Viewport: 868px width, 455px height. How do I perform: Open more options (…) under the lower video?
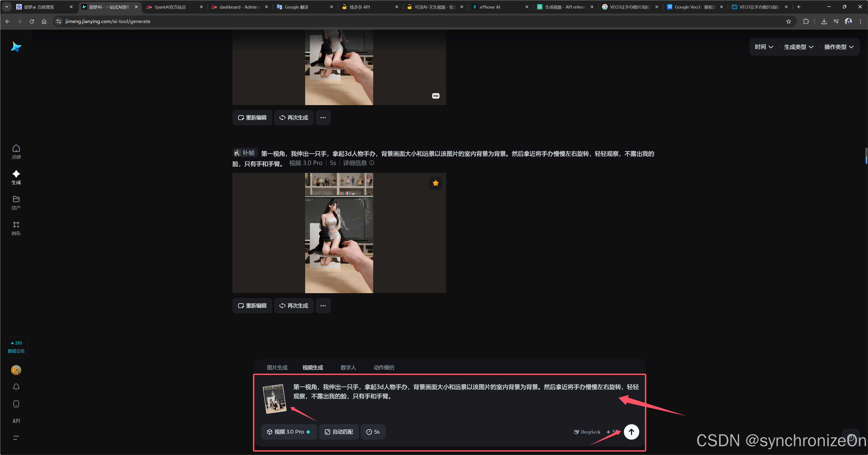[323, 306]
